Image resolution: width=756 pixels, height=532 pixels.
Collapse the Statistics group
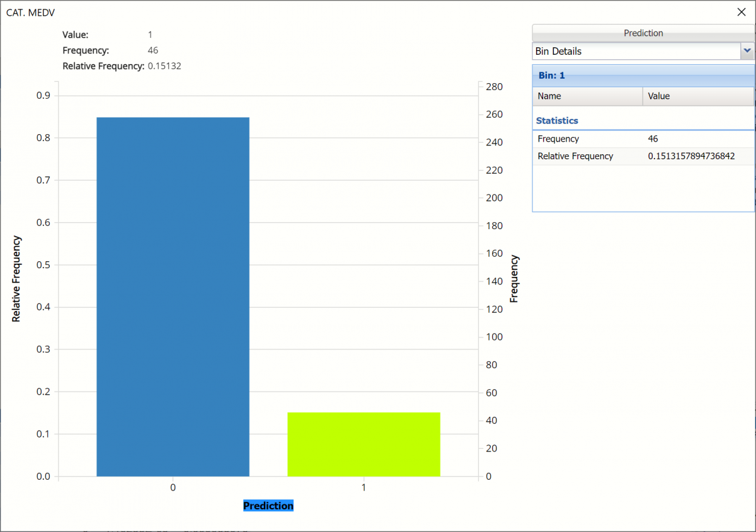[x=557, y=120]
